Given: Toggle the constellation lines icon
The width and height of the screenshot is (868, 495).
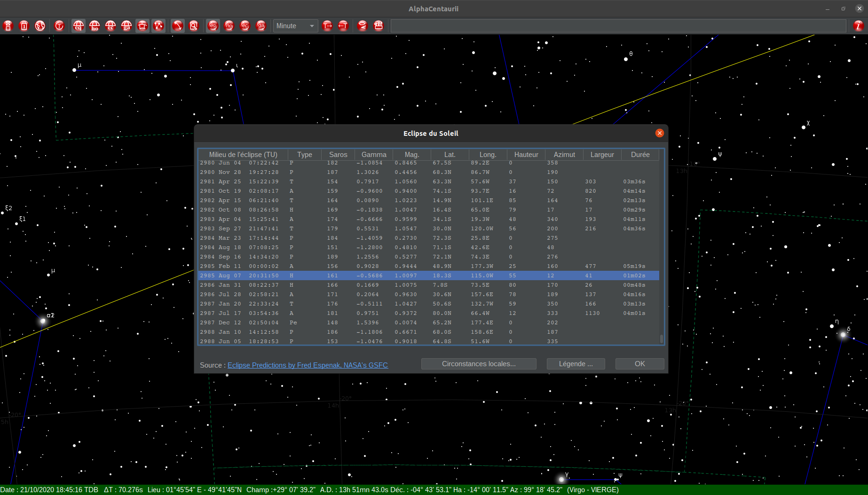Looking at the screenshot, I should point(158,26).
